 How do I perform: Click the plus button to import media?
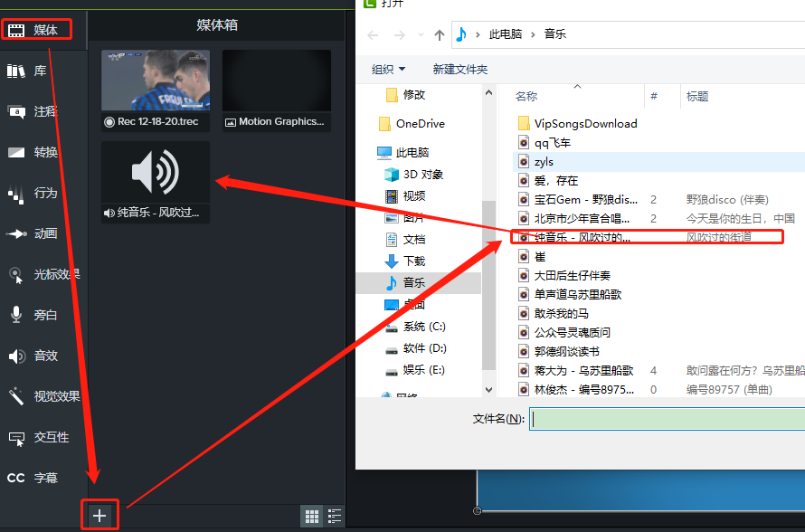[99, 515]
